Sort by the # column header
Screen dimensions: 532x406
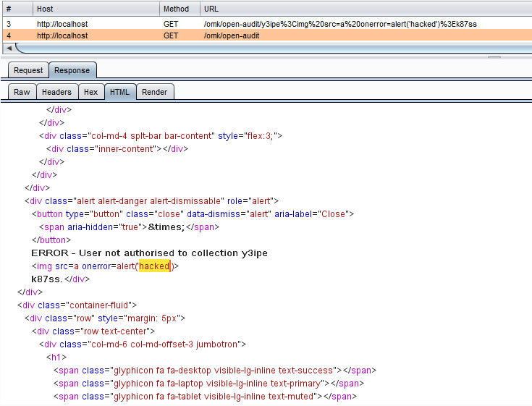click(x=17, y=9)
